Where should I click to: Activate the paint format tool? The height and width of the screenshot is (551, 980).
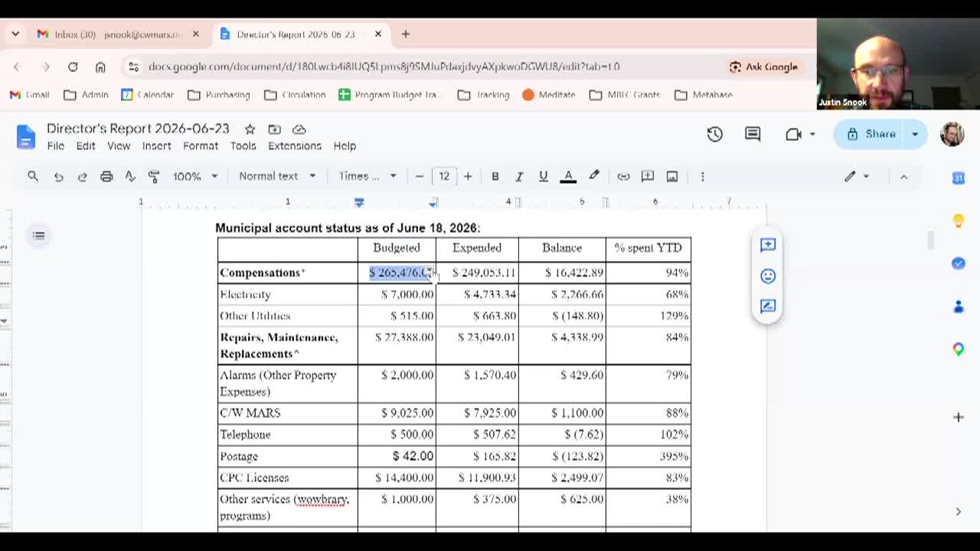click(x=154, y=176)
